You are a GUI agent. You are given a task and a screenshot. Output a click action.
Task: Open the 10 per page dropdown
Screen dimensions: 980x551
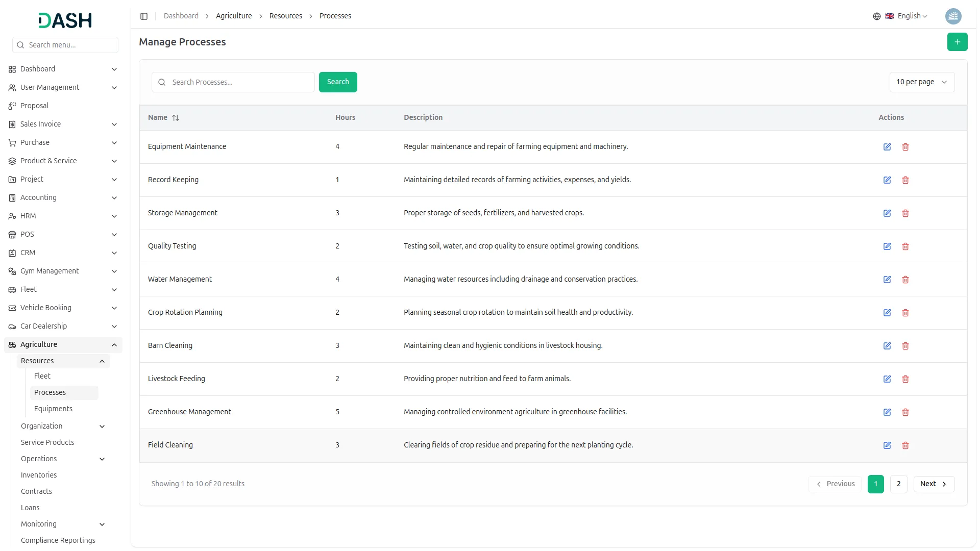click(922, 82)
